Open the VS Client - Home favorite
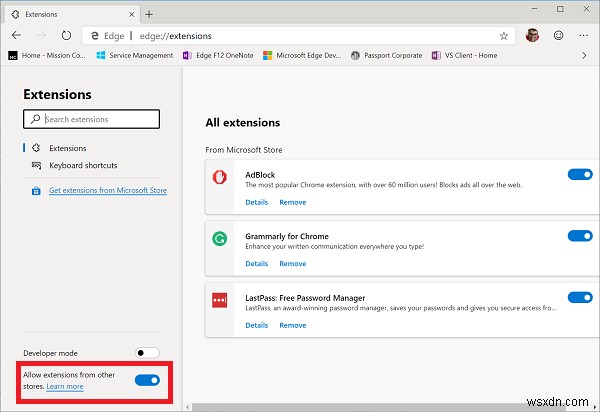Viewport: 600px width, 412px height. 464,55
